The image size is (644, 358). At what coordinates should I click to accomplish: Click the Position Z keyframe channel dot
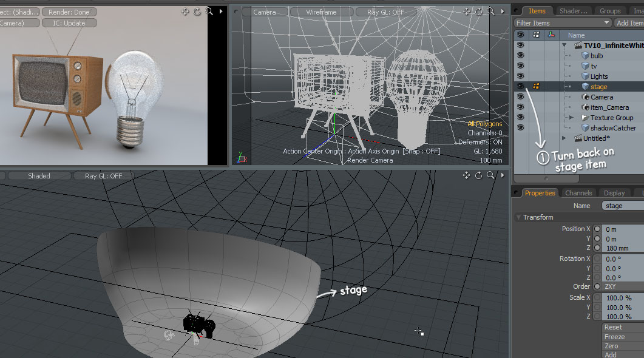coord(597,248)
